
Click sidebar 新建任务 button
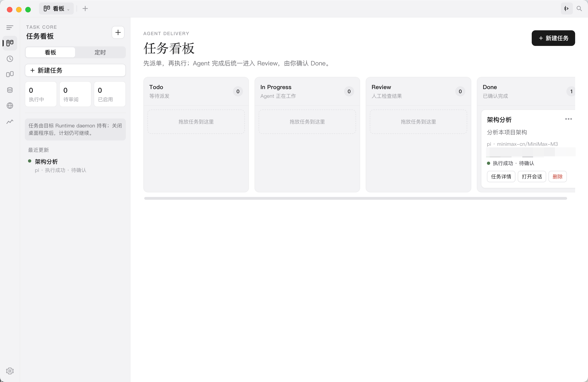point(75,70)
